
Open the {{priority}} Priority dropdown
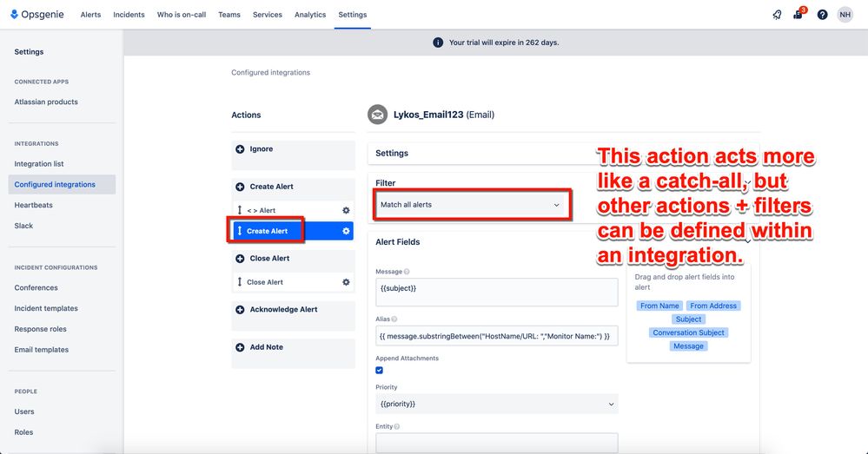[496, 404]
